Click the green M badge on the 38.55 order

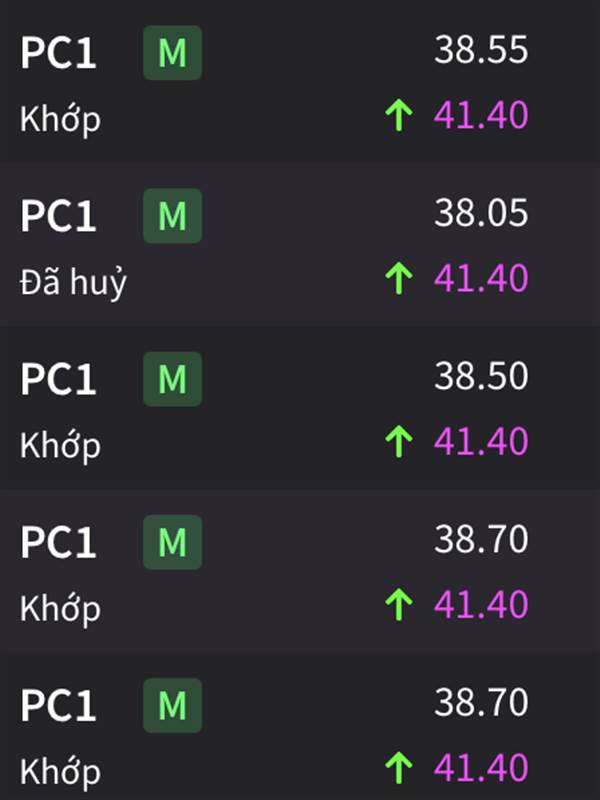coord(172,53)
